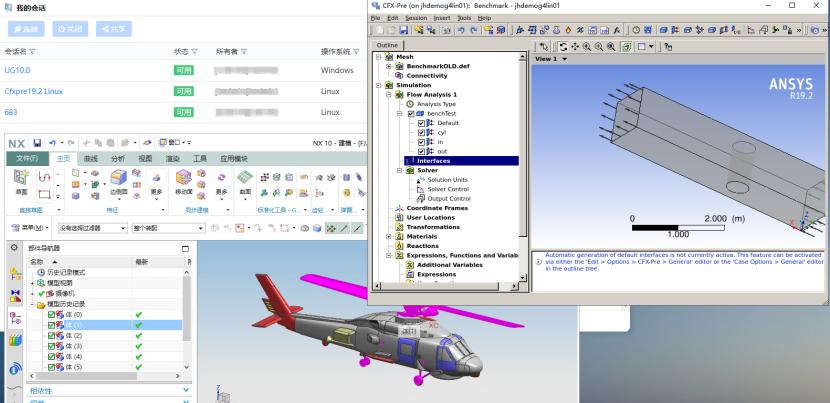Viewport: 830px width, 403px height.
Task: Open the NX reuse library books icon
Action: click(15, 341)
